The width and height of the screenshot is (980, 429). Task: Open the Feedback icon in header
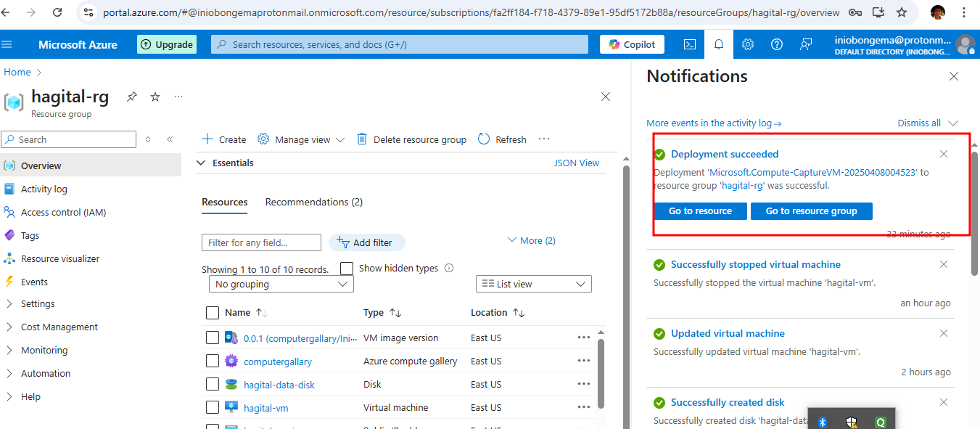806,44
